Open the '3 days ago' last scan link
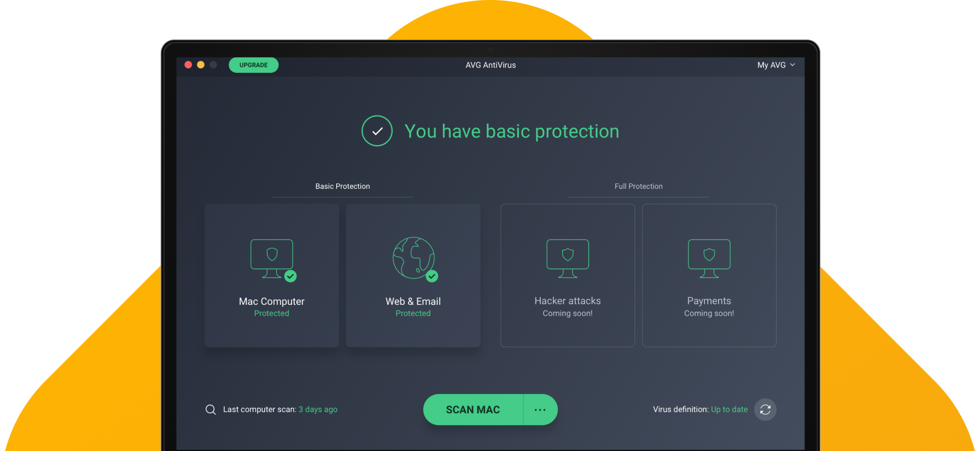 coord(318,409)
